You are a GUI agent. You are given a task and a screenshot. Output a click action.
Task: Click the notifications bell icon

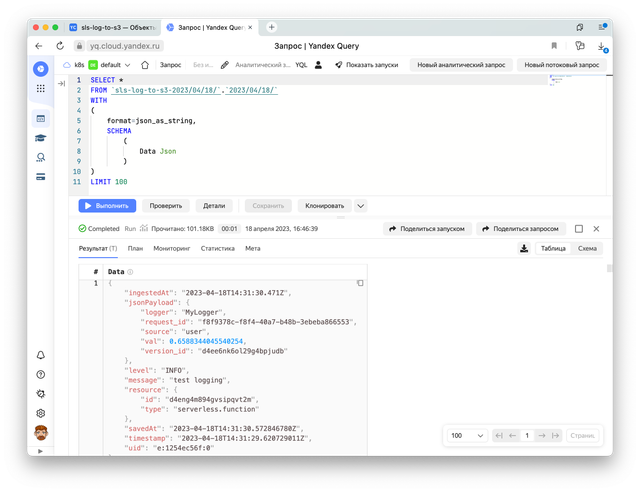pyautogui.click(x=40, y=355)
